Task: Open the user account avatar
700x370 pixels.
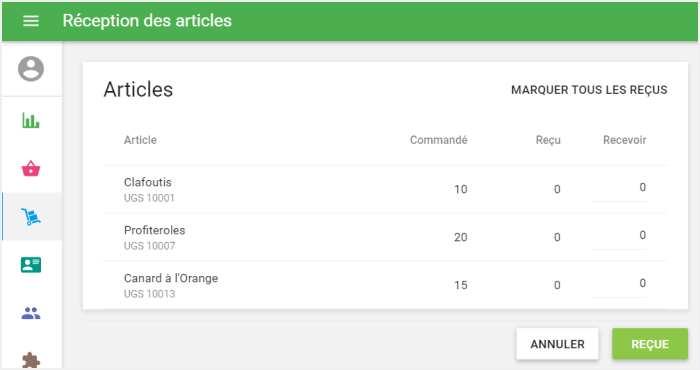Action: pyautogui.click(x=31, y=69)
